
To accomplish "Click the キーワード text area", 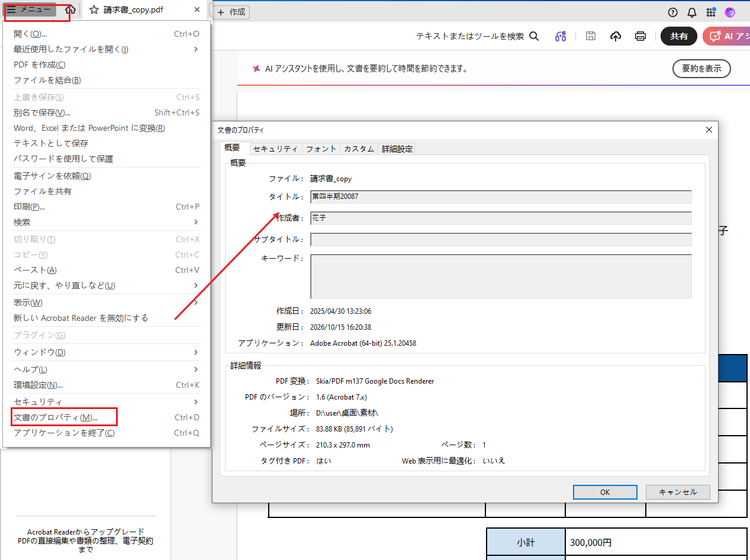I will tap(501, 276).
